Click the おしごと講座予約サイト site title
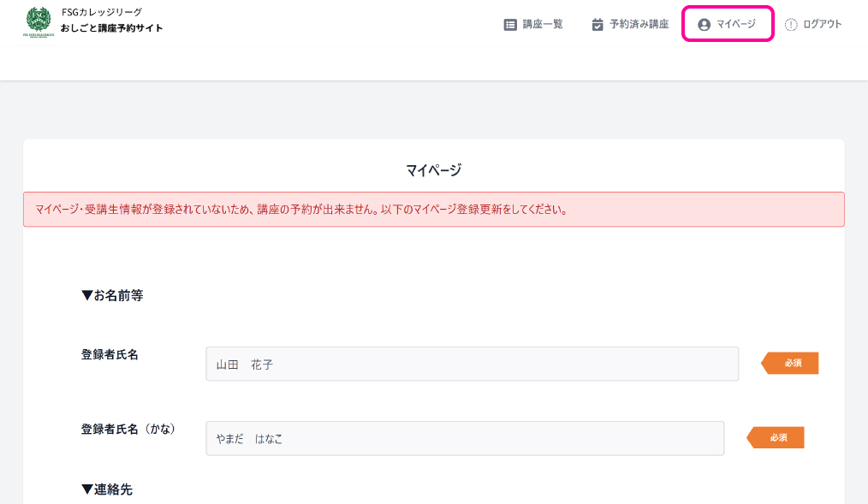868x504 pixels. coord(111,28)
